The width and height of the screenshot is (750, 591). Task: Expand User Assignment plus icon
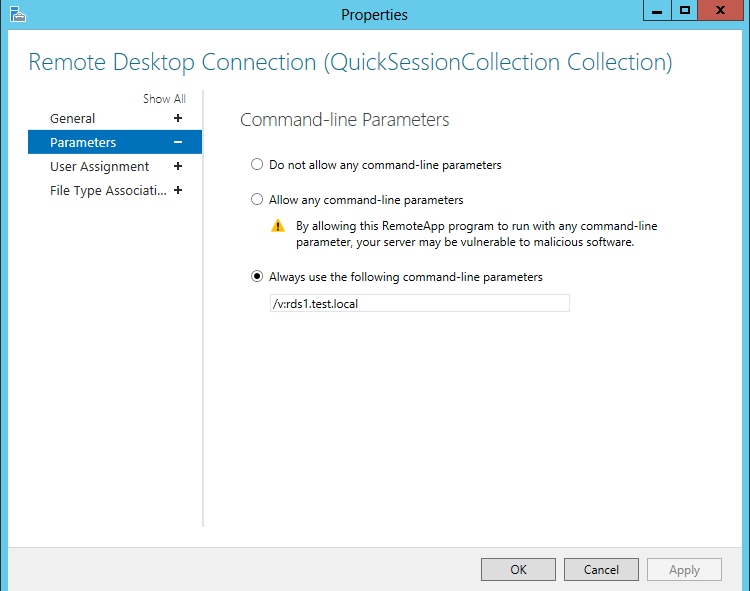tap(178, 166)
